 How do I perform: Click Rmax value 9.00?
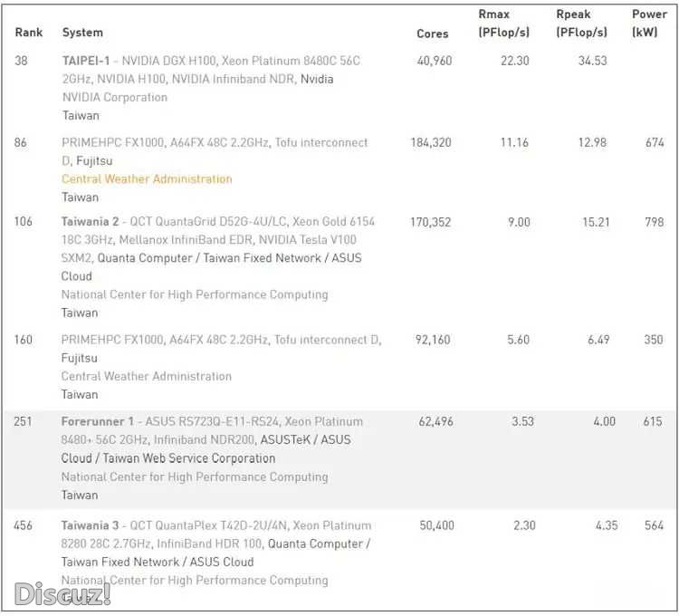tap(520, 222)
